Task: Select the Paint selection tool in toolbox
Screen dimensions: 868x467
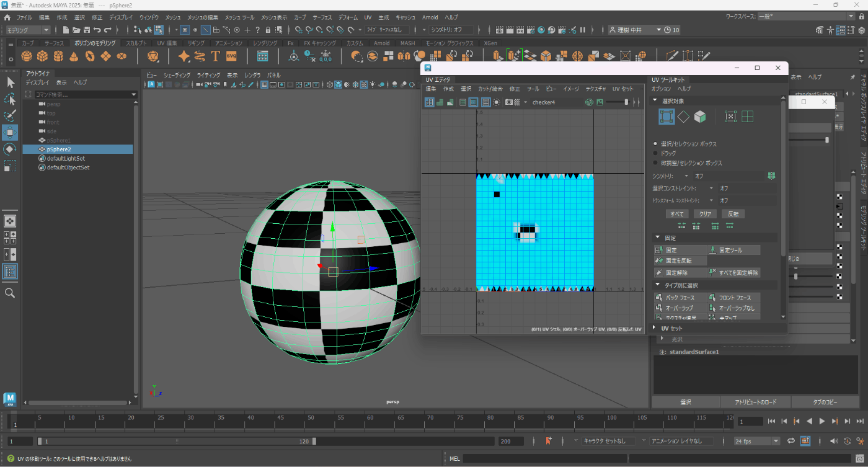Action: tap(10, 115)
